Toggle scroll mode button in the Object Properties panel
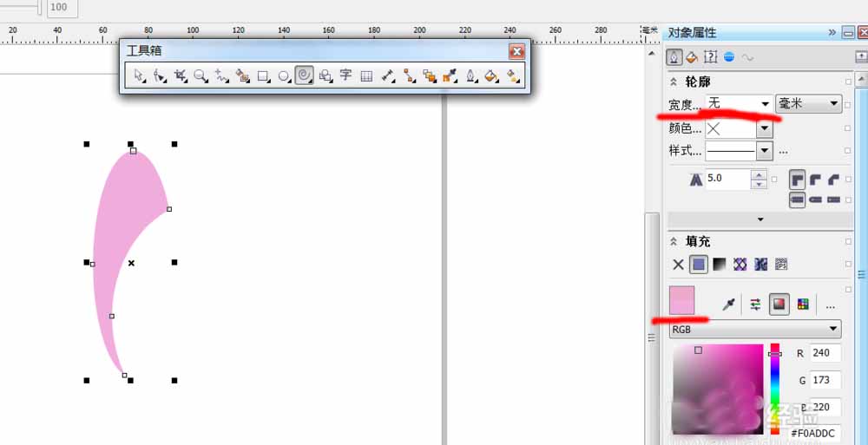The height and width of the screenshot is (445, 868). pyautogui.click(x=861, y=56)
